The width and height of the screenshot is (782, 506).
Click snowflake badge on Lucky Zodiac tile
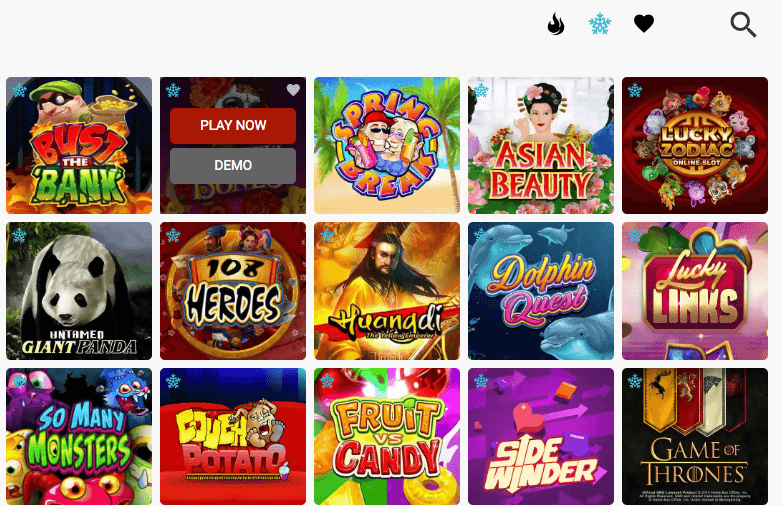635,90
